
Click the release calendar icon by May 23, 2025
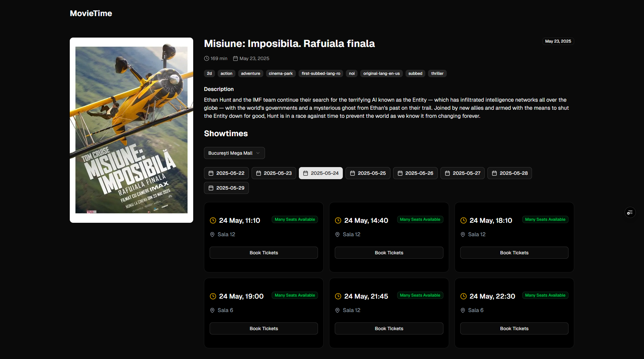[235, 58]
